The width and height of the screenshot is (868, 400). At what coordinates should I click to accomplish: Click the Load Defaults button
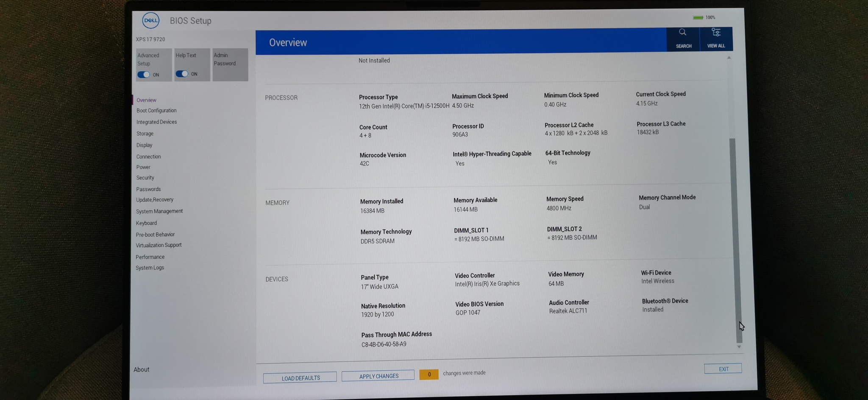pyautogui.click(x=300, y=378)
